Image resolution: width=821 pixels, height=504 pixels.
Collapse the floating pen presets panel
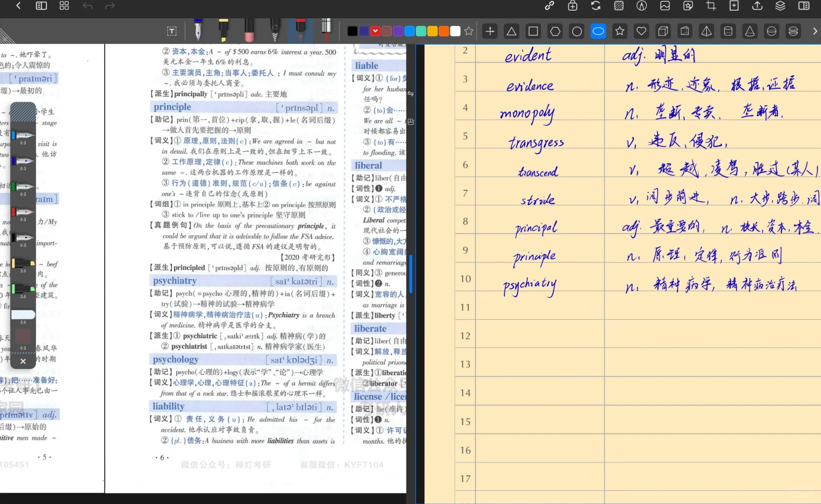point(23,361)
